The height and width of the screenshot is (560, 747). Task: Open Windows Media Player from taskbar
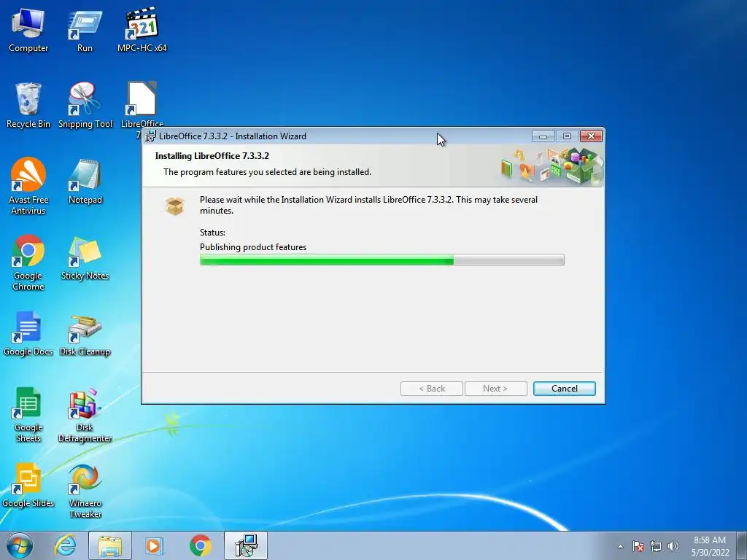pos(154,545)
